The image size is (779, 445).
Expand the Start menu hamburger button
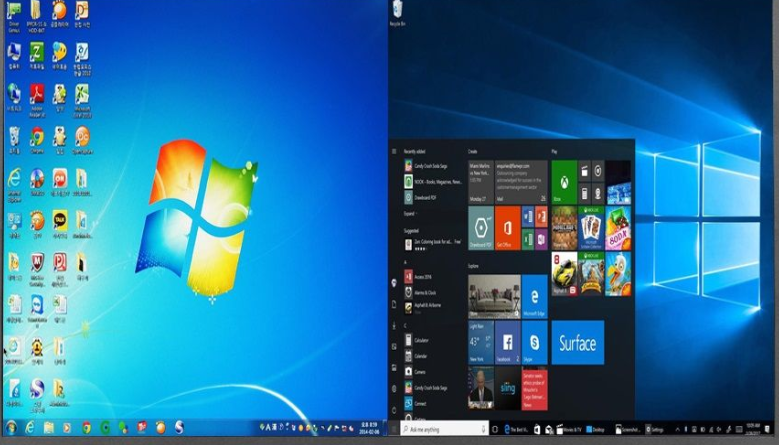(394, 151)
